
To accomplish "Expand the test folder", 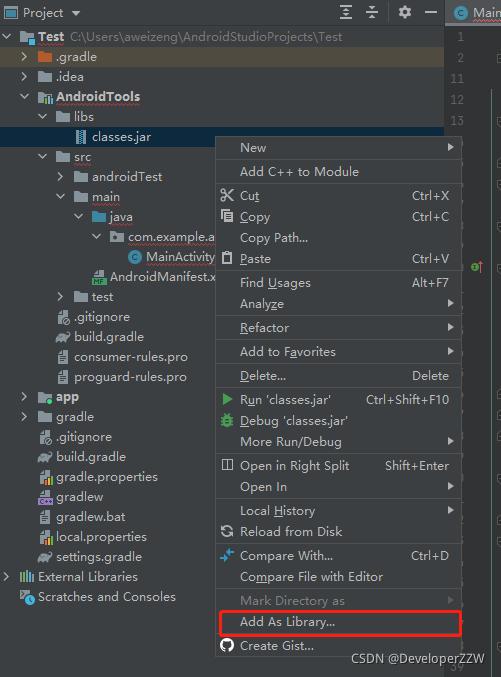I will tap(60, 297).
